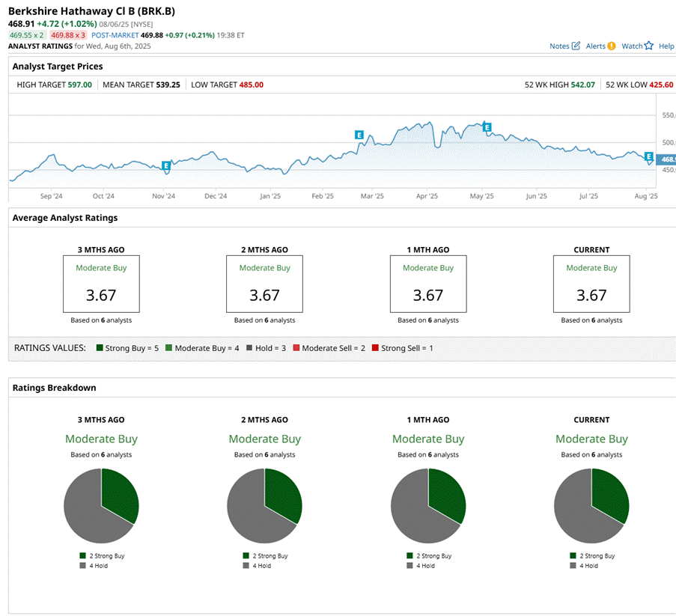The height and width of the screenshot is (616, 676).
Task: Click the gray Hold slice in 3 MTHS AGO pie
Action: coord(84,513)
